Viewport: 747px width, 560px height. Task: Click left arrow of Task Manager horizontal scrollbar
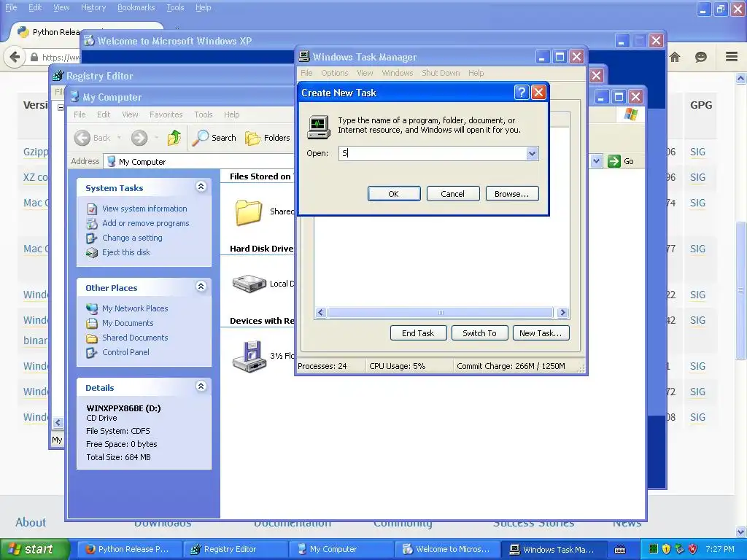point(321,312)
